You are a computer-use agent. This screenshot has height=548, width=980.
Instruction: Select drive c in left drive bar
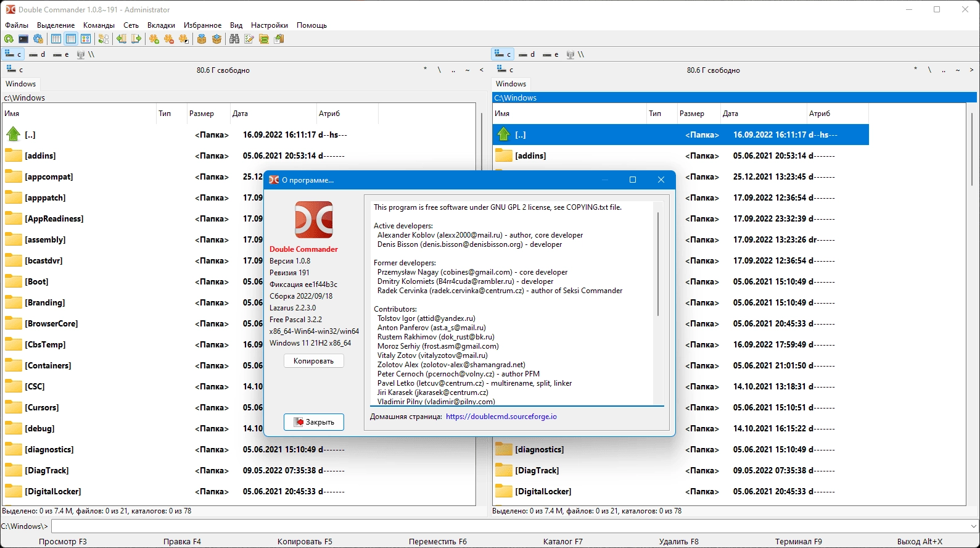[x=14, y=54]
